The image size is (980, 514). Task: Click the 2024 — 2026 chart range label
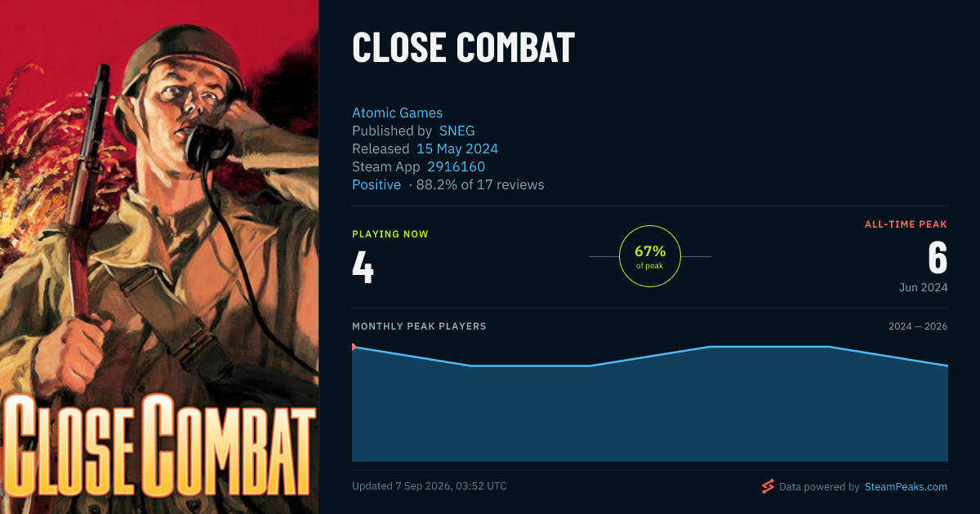tap(918, 326)
